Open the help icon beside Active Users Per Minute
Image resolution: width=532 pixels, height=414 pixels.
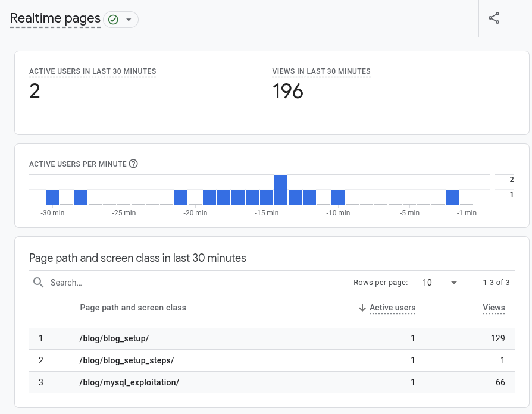point(133,164)
